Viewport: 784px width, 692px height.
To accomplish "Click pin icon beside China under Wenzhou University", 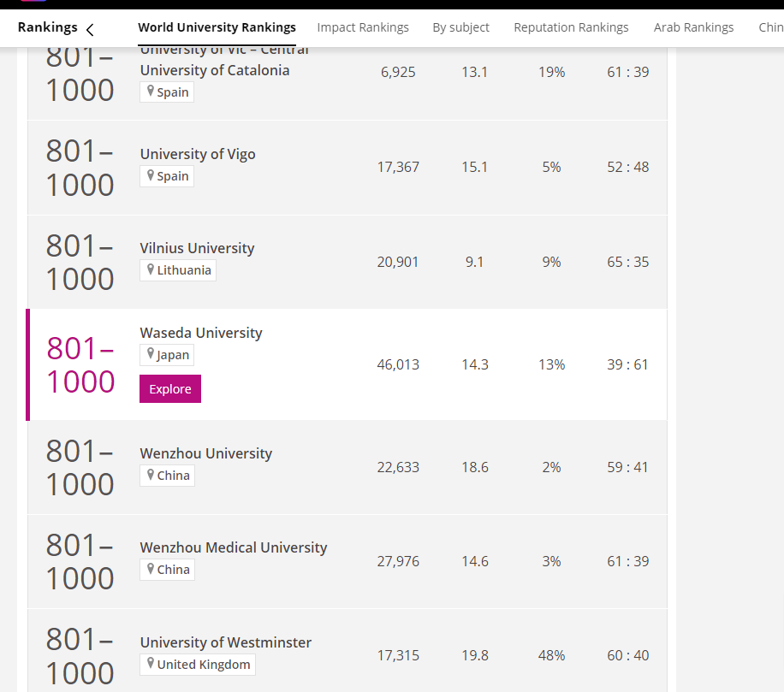I will pyautogui.click(x=151, y=474).
